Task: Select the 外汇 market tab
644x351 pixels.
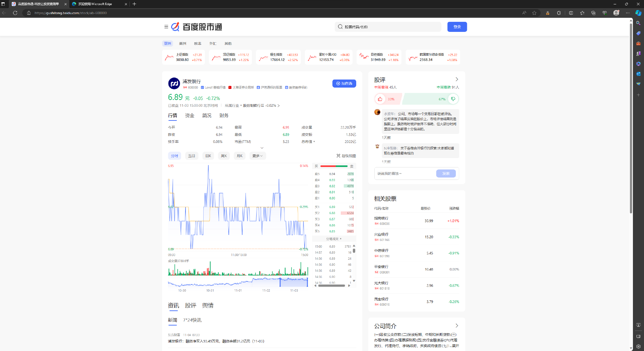Action: [213, 43]
